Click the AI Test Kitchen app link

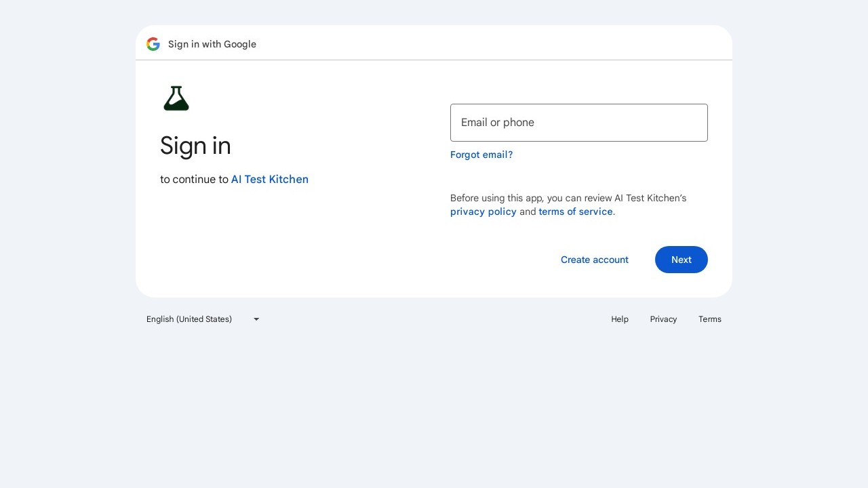[270, 180]
